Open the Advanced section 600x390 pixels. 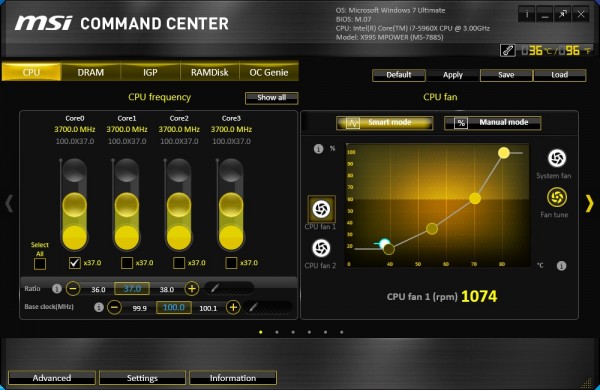click(x=52, y=378)
